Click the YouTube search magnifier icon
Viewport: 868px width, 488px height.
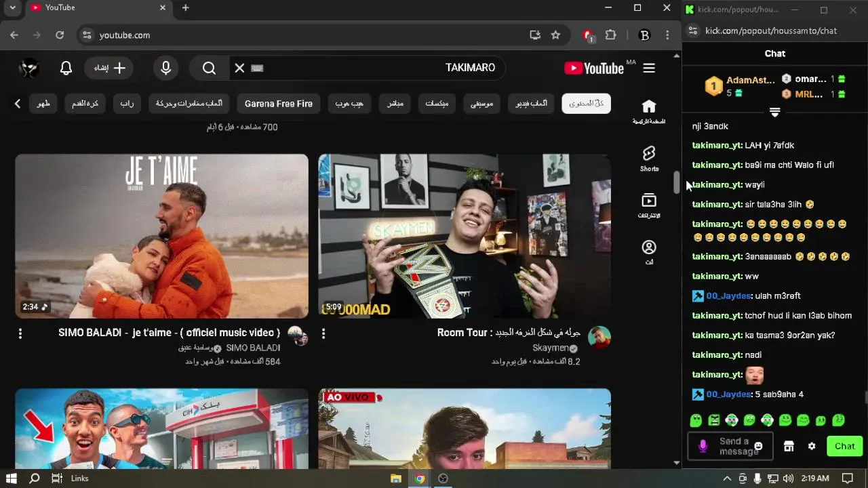[x=209, y=68]
